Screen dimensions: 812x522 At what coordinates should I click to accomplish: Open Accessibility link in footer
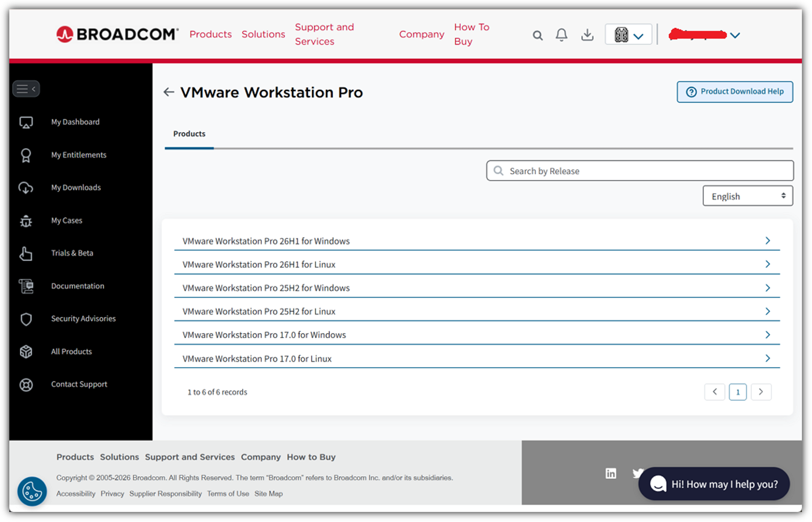click(76, 494)
